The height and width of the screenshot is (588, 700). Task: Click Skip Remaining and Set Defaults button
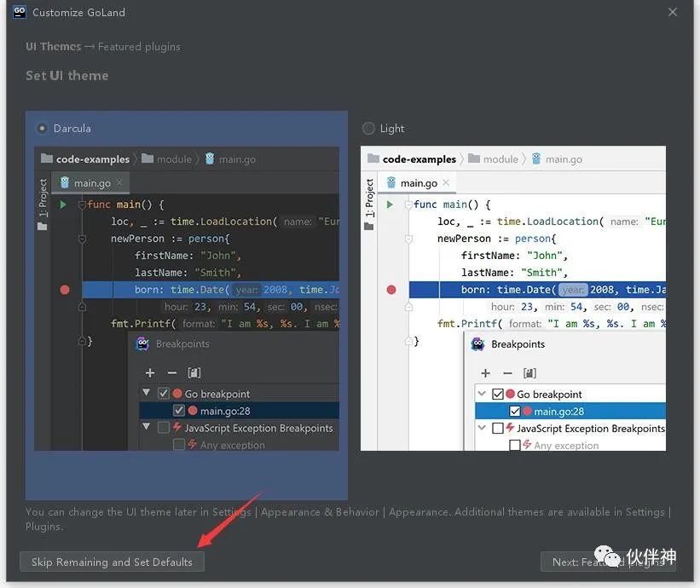coord(112,562)
